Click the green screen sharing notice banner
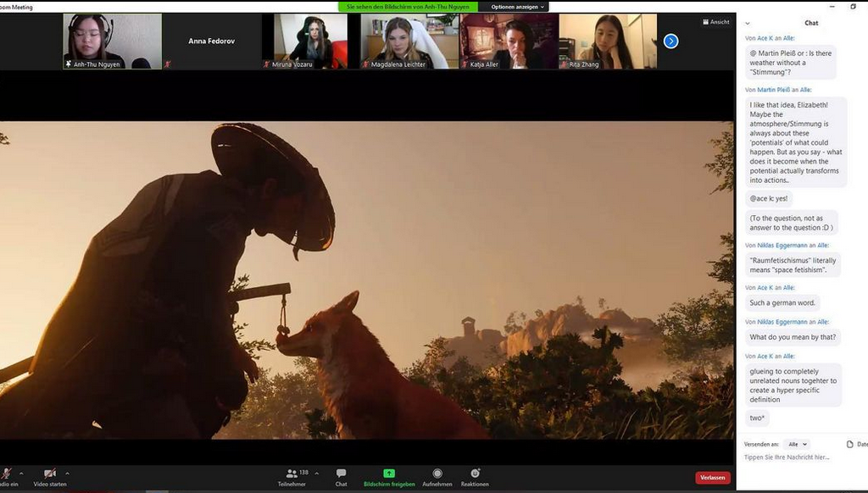Image resolution: width=868 pixels, height=493 pixels. pos(408,7)
